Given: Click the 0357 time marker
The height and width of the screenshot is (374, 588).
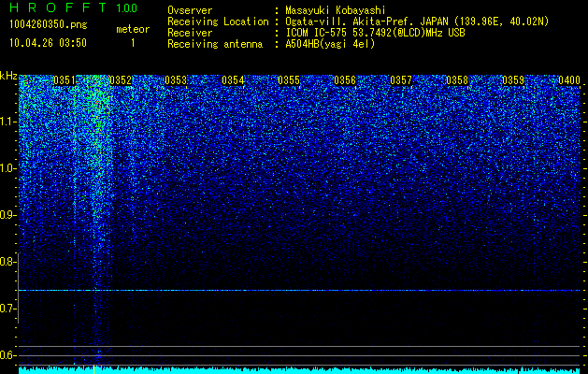Looking at the screenshot, I should click(401, 80).
